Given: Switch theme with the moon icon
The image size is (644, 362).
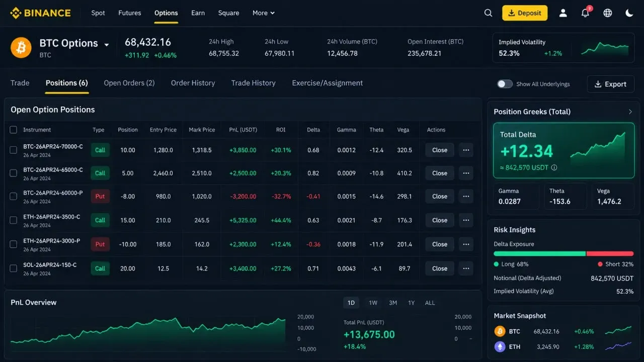Looking at the screenshot, I should [x=629, y=13].
